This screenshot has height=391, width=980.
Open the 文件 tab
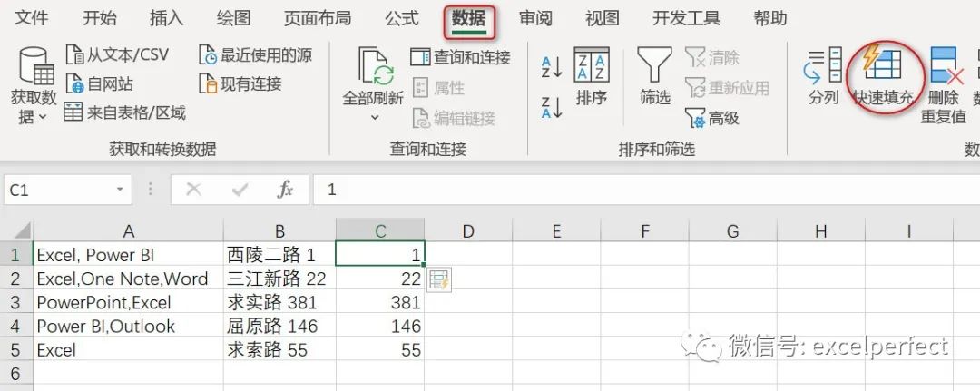(31, 18)
